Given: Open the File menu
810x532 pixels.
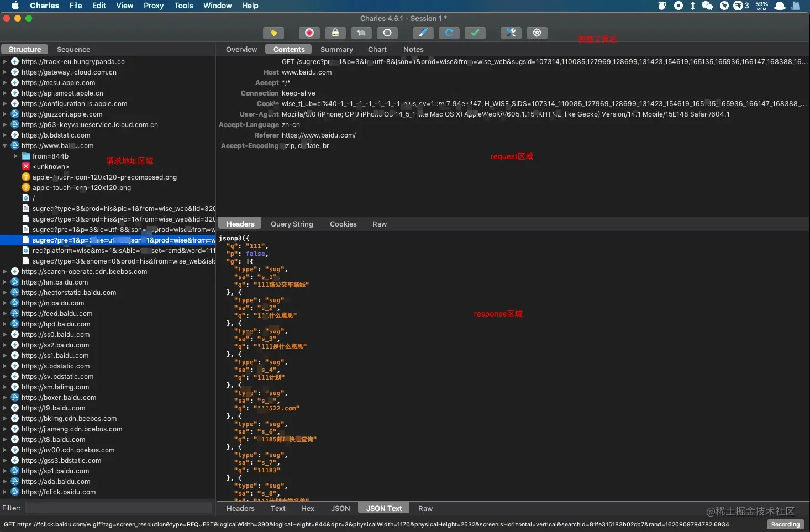Looking at the screenshot, I should coord(76,6).
